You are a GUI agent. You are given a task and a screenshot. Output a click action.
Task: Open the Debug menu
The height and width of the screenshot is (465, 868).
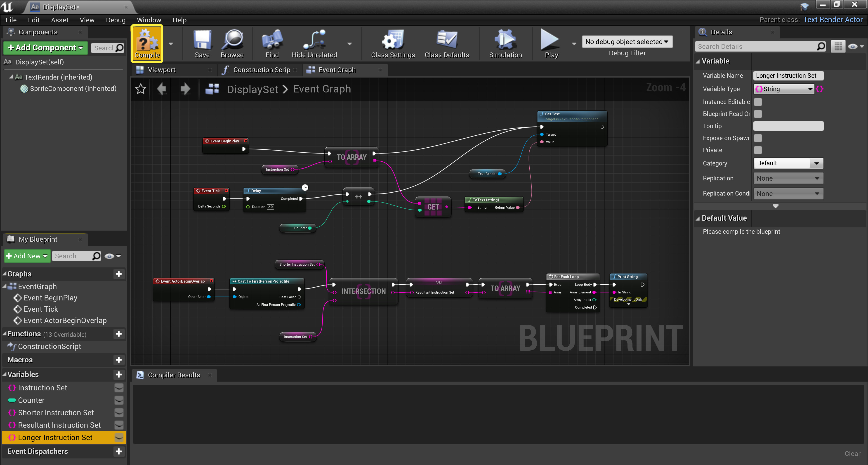click(x=116, y=20)
